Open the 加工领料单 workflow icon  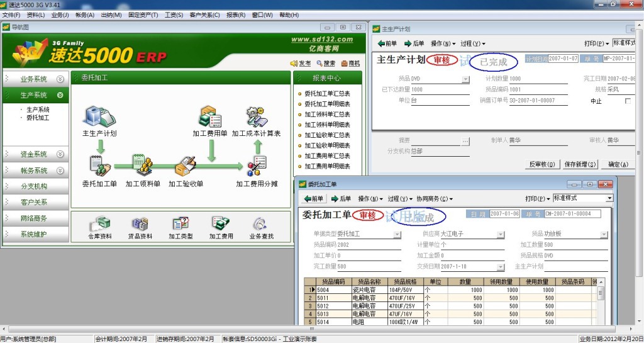coord(142,164)
